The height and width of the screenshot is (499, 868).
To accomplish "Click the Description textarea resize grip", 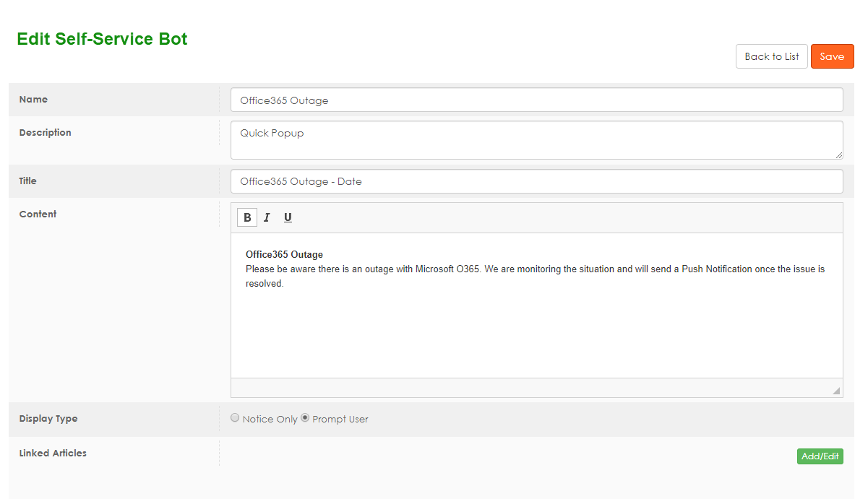I will [839, 155].
